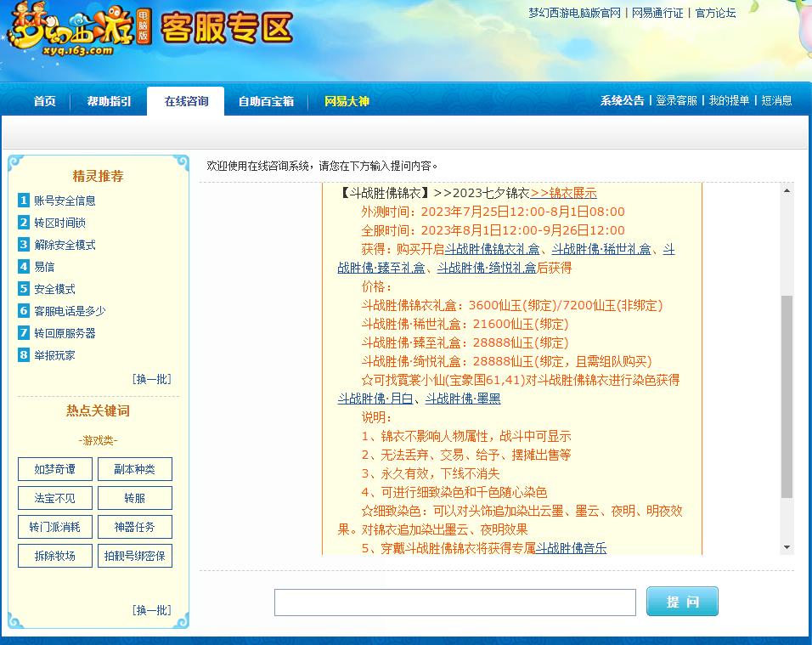Select recommendation 解除安全模式
Image resolution: width=812 pixels, height=645 pixels.
click(x=65, y=245)
